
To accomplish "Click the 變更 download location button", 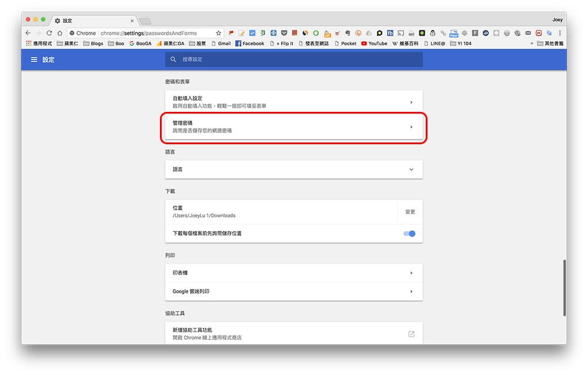I will coord(410,212).
